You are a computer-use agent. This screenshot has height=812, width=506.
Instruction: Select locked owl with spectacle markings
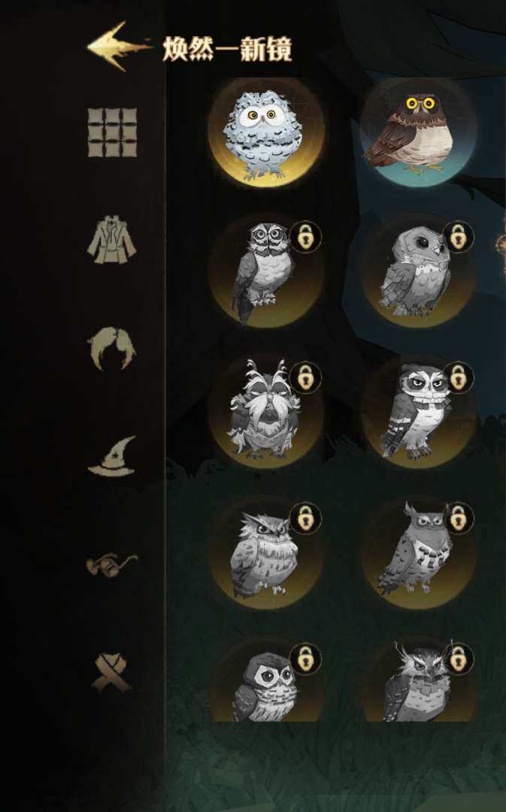pyautogui.click(x=266, y=271)
